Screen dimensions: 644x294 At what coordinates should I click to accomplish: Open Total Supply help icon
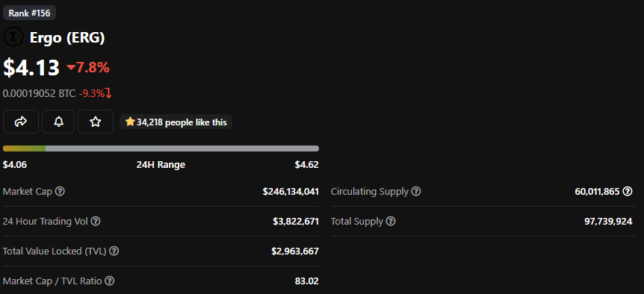(x=391, y=222)
